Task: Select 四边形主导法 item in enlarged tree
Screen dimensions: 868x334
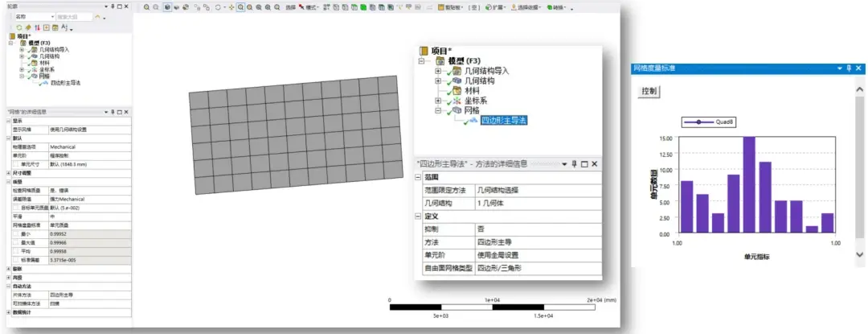Action: [x=504, y=120]
